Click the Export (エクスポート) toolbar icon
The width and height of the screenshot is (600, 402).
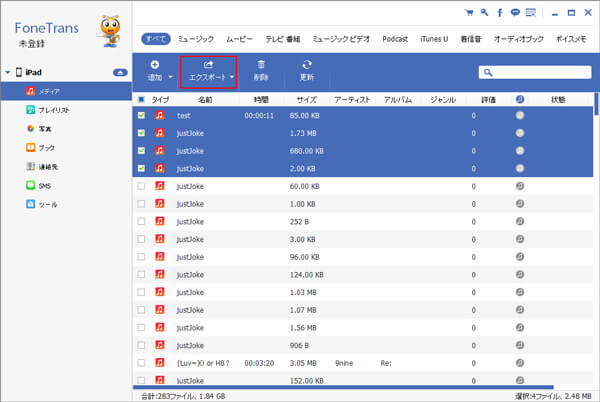tap(208, 65)
